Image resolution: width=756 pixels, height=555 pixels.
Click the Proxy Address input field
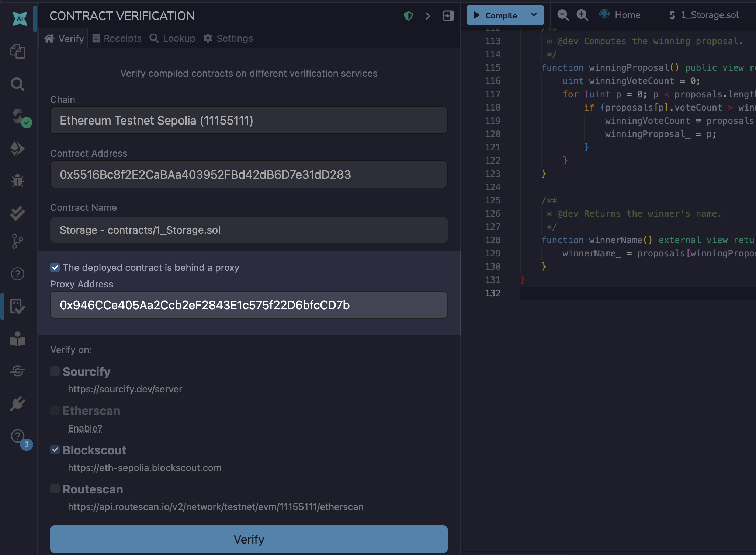coord(249,305)
